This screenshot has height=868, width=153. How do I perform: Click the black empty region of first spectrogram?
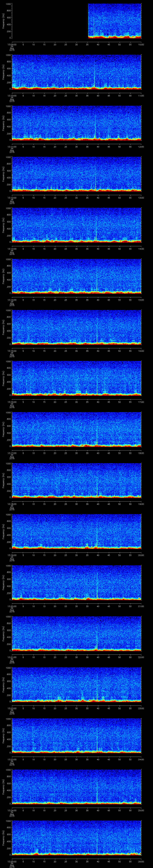[x=50, y=21]
